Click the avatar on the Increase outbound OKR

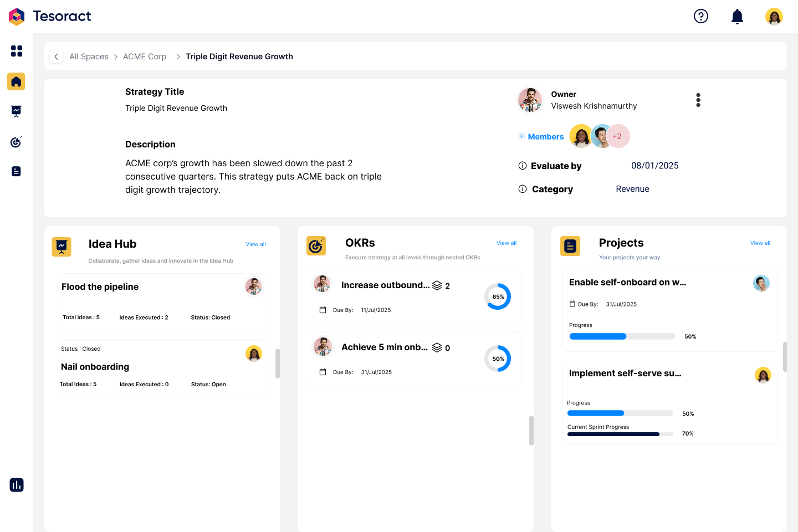point(322,284)
